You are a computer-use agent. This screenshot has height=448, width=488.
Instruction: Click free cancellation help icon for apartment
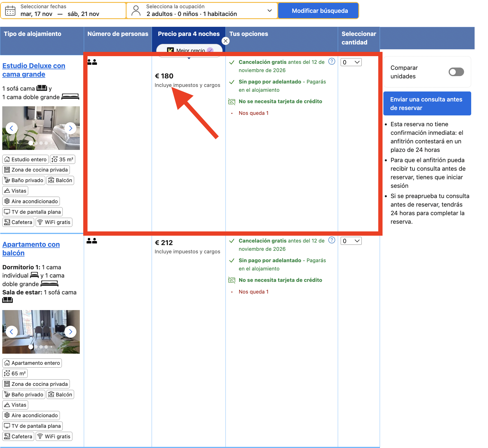click(332, 240)
